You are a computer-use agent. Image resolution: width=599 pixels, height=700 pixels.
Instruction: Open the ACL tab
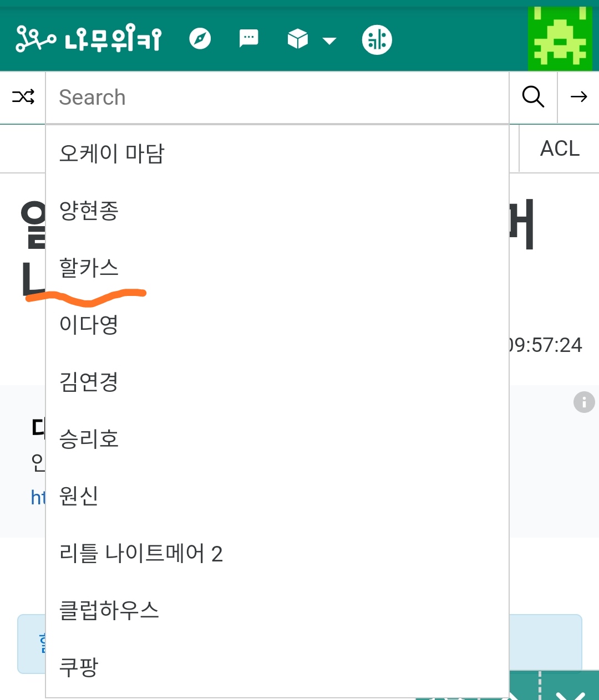click(560, 149)
